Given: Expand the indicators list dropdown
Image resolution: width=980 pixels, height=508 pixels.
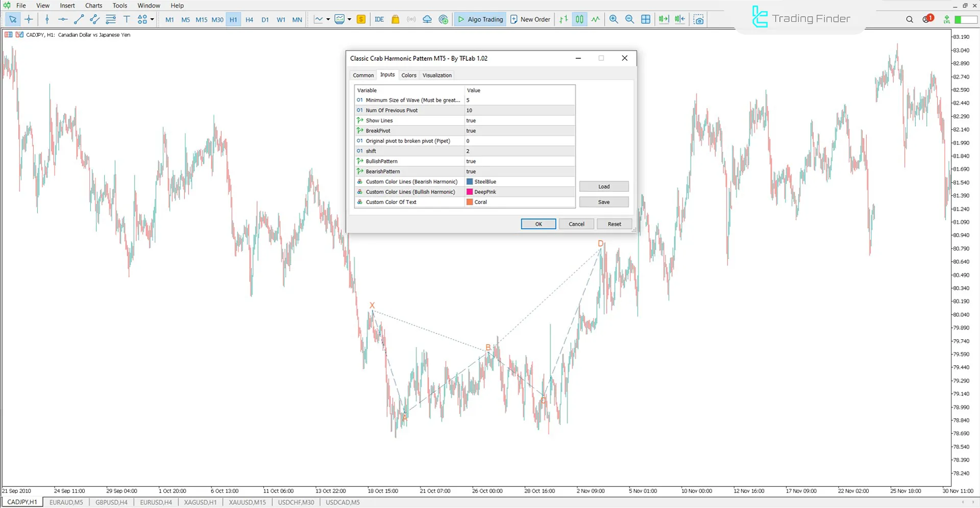Looking at the screenshot, I should pyautogui.click(x=350, y=19).
